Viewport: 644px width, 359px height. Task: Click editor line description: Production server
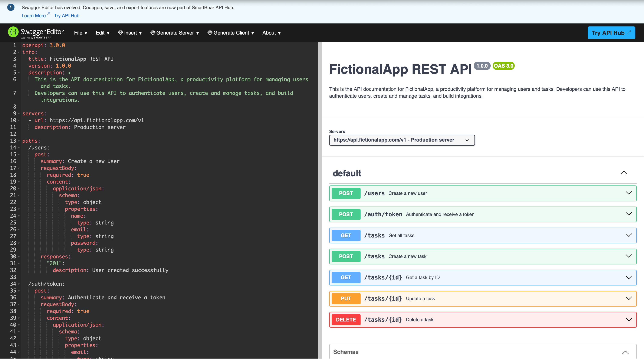coord(80,127)
